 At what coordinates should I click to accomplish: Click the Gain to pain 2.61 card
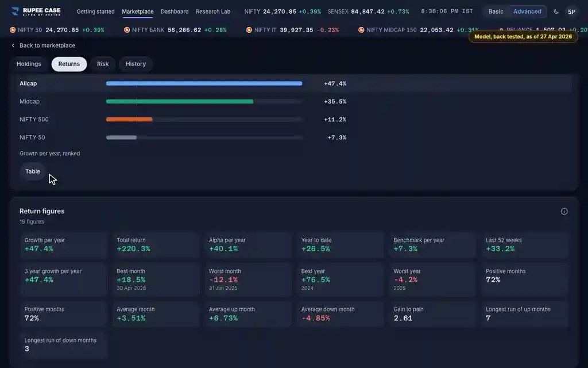tap(432, 315)
